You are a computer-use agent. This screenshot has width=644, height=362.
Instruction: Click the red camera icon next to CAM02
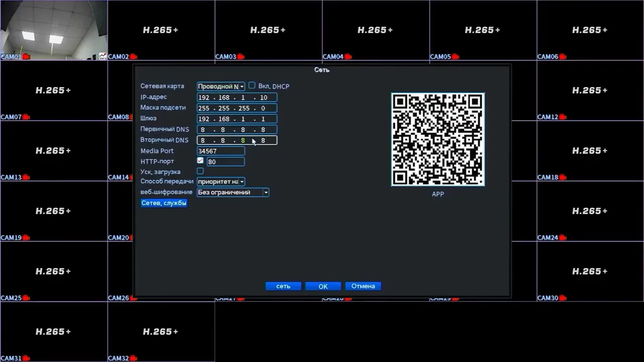[x=133, y=57]
